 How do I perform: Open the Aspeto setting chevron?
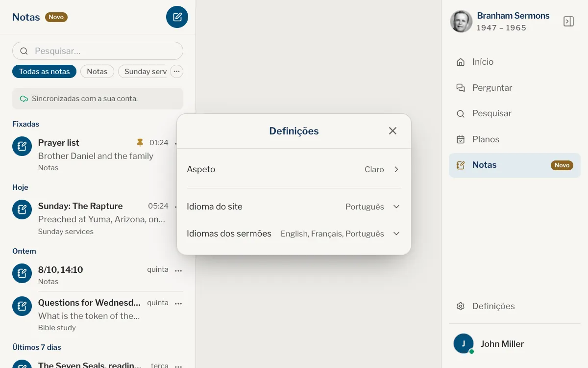click(x=396, y=169)
